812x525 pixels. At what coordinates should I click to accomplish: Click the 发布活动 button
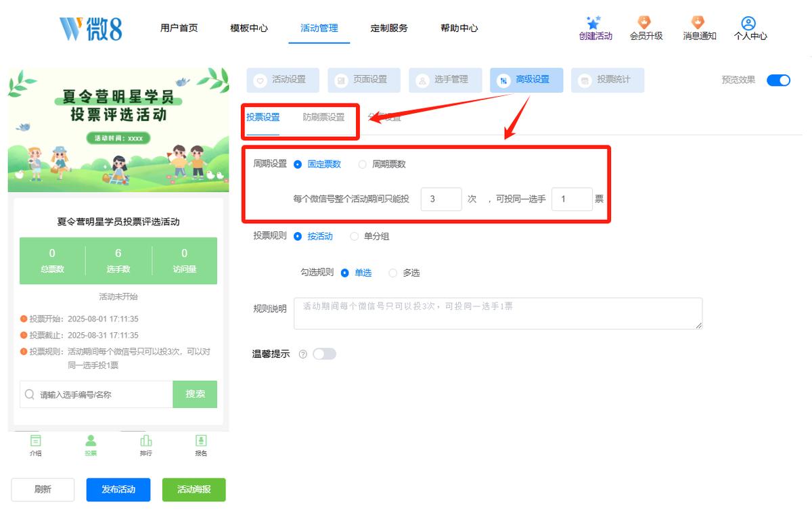(x=118, y=489)
